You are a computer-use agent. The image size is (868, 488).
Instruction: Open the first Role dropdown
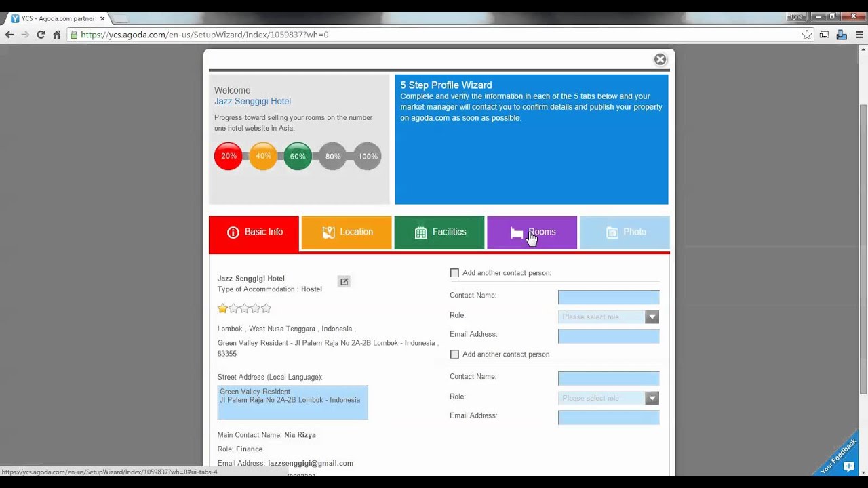[608, 317]
